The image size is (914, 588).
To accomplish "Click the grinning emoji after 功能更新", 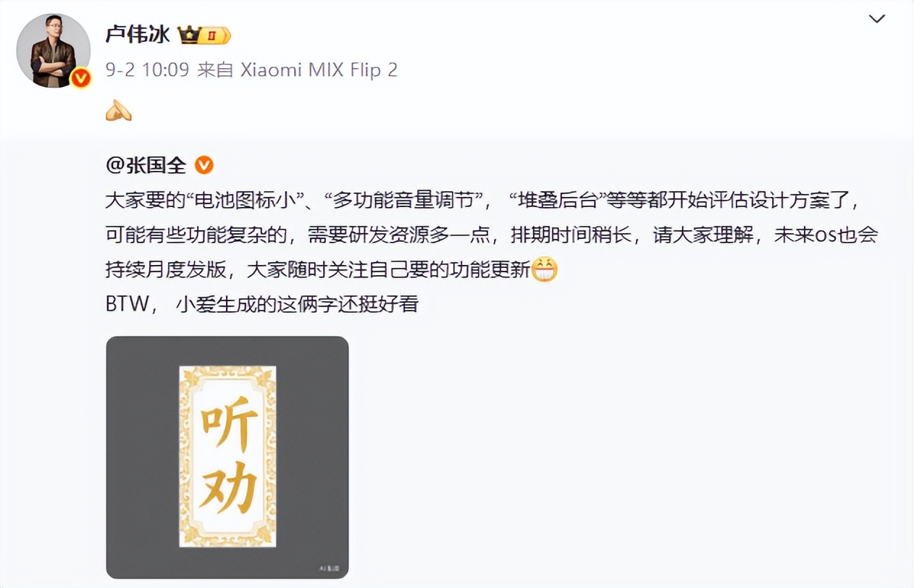I will pyautogui.click(x=545, y=270).
